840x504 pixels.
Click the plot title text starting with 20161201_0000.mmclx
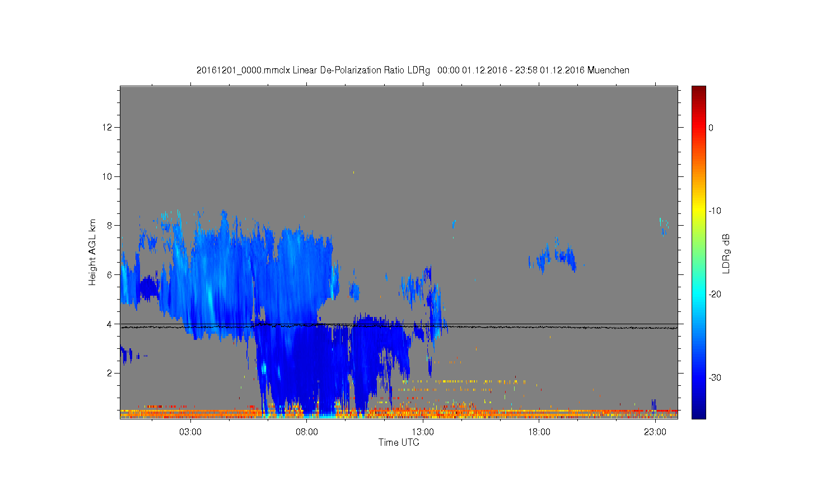tap(413, 71)
